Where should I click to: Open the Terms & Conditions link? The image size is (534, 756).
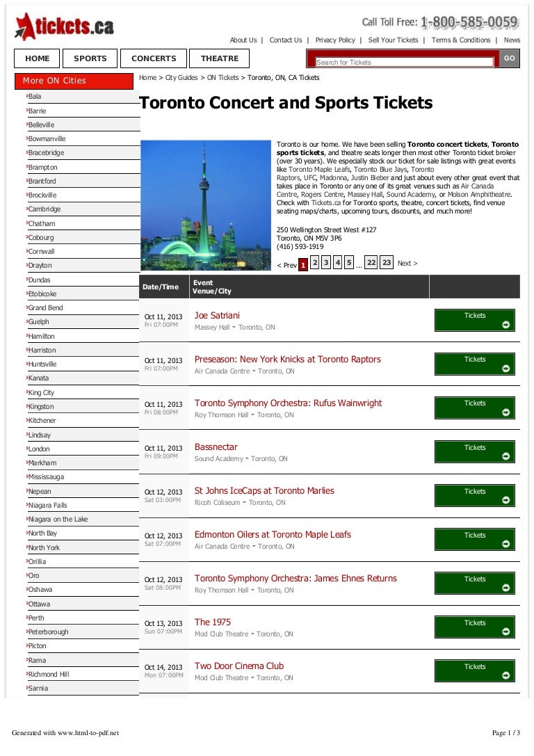[461, 40]
